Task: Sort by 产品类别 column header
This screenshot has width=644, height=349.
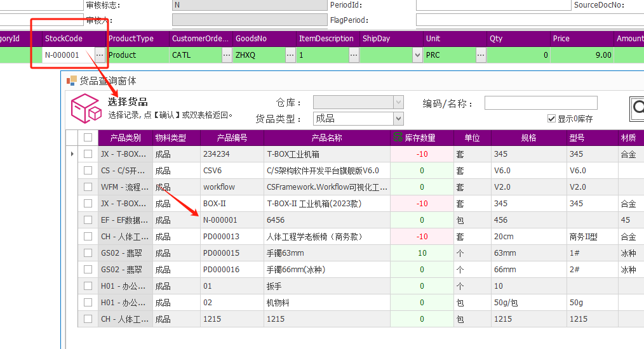Action: 125,138
